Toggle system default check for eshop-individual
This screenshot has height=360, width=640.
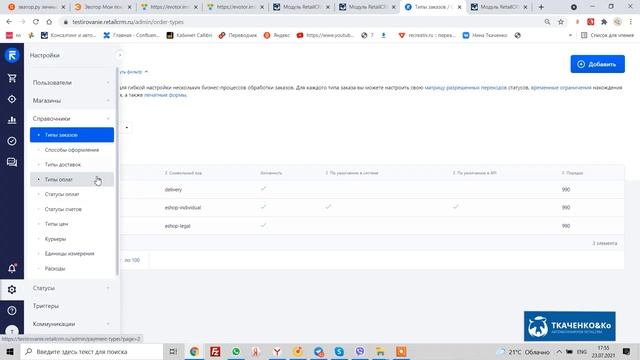(328, 207)
